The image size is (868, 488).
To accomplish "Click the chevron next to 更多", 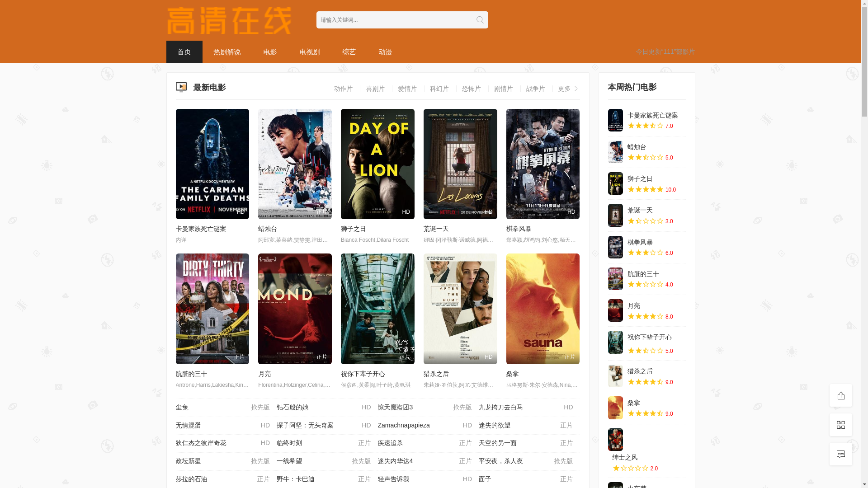I will pos(576,89).
